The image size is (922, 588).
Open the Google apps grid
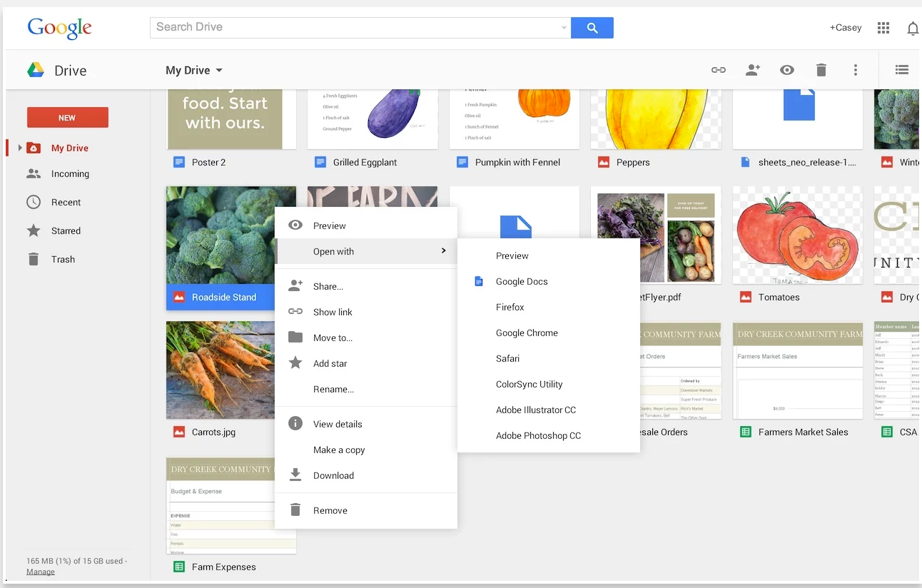pyautogui.click(x=883, y=28)
